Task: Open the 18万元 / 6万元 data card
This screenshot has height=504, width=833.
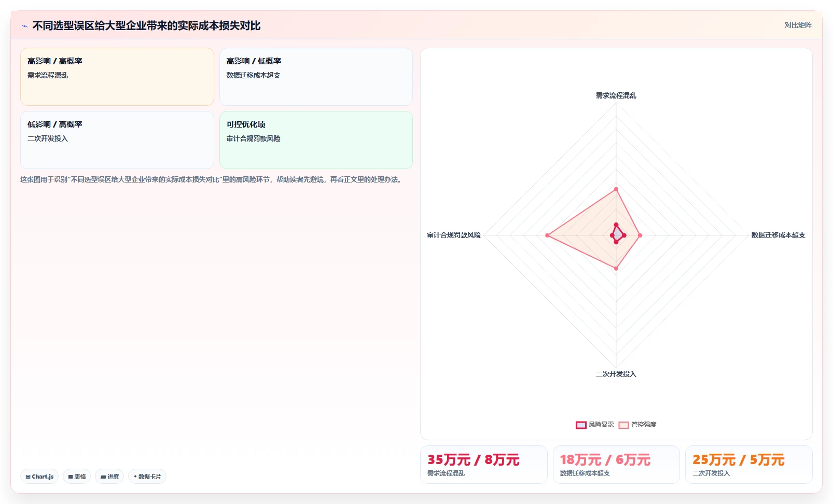Action: 616,465
